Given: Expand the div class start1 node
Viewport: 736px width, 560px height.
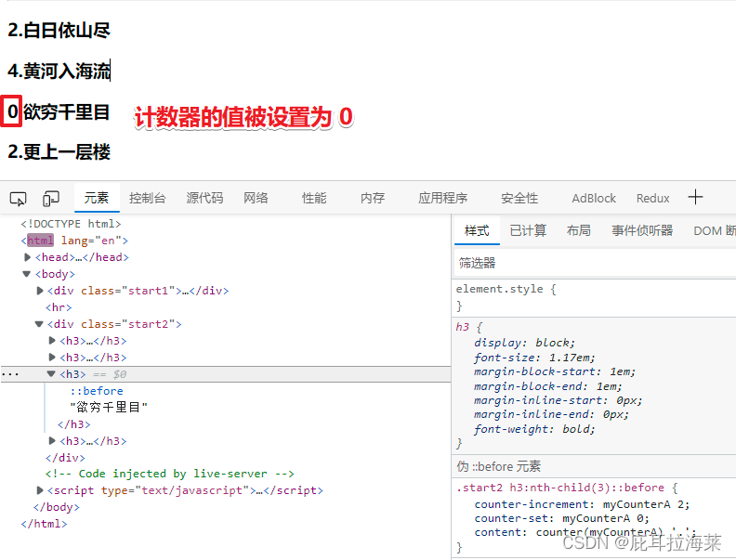Looking at the screenshot, I should tap(40, 291).
